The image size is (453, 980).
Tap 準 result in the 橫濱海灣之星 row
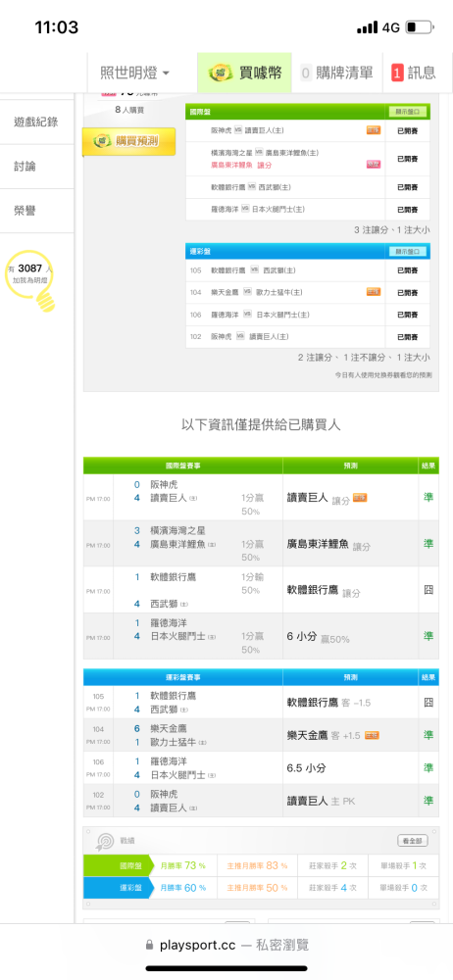point(428,543)
